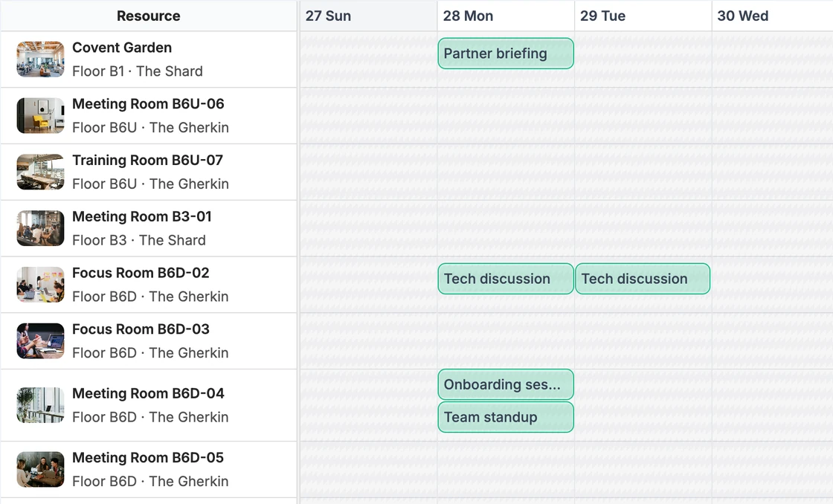The width and height of the screenshot is (833, 504).
Task: Click the Training Room B6U-07 thumbnail
Action: [x=40, y=172]
